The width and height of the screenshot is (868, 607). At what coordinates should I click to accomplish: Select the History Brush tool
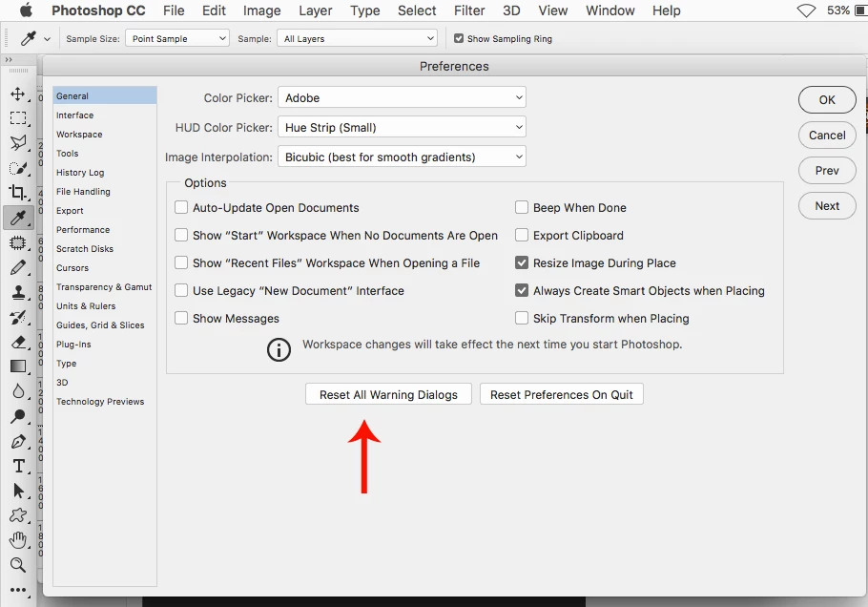coord(18,318)
